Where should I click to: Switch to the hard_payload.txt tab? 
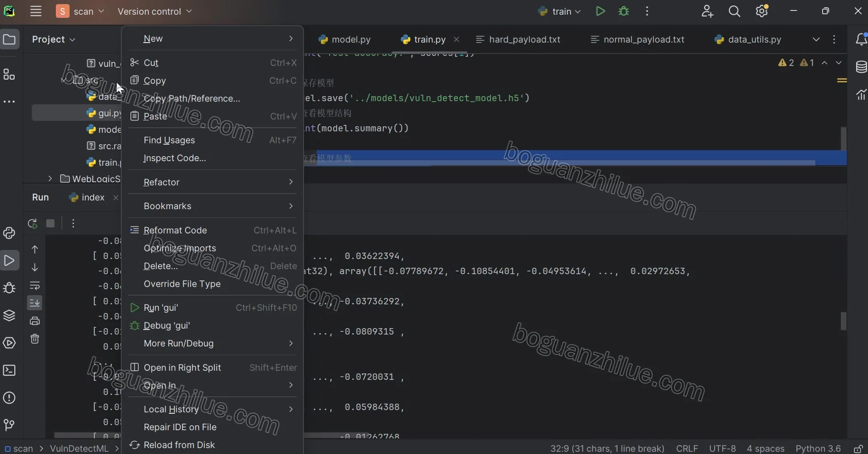tap(518, 39)
